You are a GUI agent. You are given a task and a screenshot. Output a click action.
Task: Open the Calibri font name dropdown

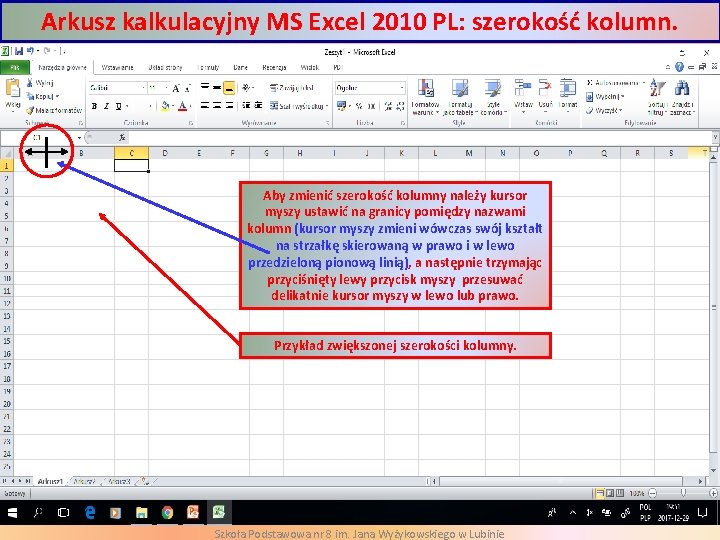point(143,88)
